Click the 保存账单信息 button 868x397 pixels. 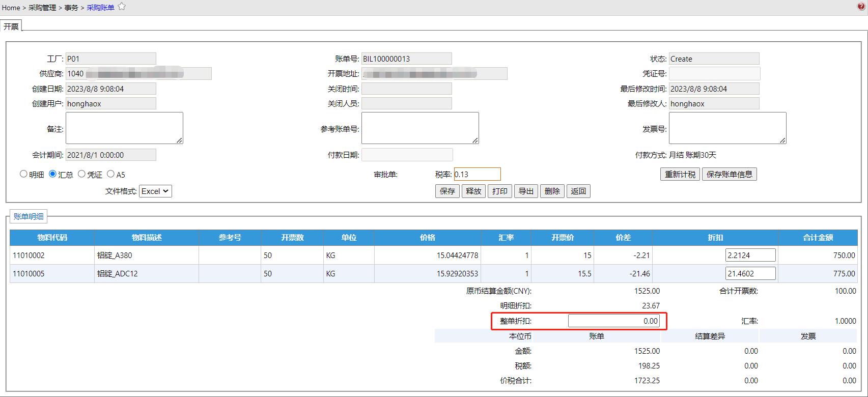click(730, 174)
